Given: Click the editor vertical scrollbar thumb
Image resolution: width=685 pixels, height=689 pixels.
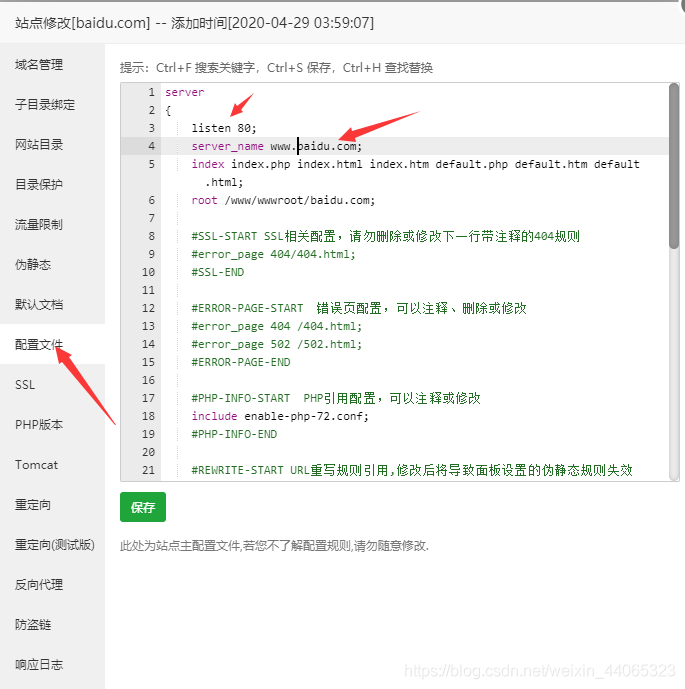Looking at the screenshot, I should [x=674, y=167].
